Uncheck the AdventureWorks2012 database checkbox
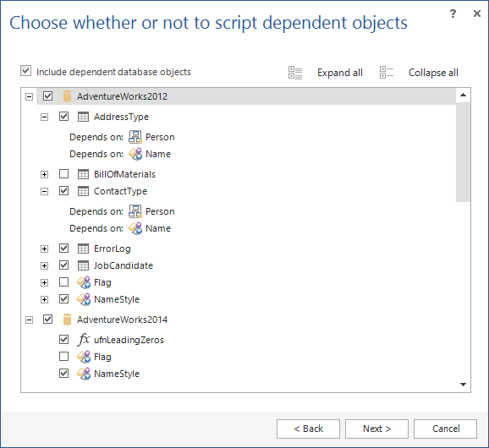Screen dimensions: 489x448 [x=47, y=96]
